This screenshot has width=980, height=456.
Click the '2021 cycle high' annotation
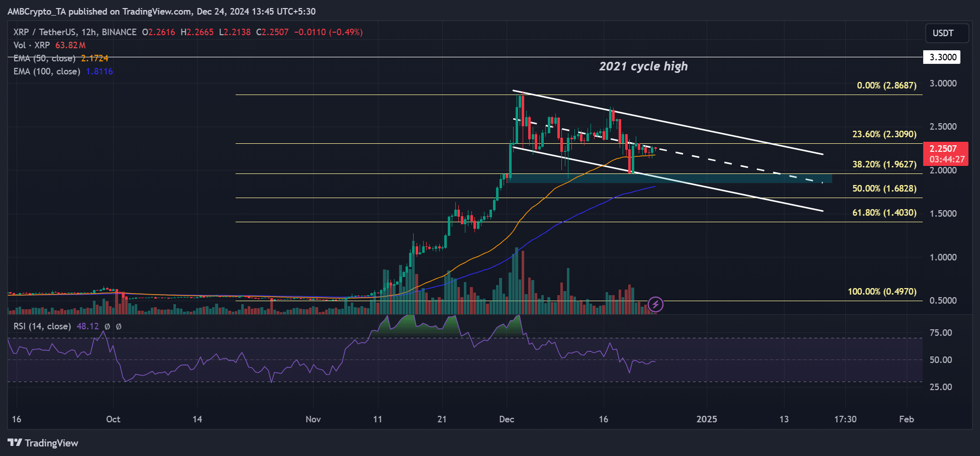643,66
